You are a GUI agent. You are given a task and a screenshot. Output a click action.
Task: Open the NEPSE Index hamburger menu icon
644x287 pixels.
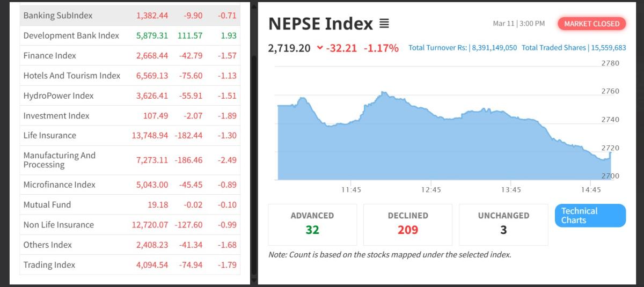click(x=384, y=24)
